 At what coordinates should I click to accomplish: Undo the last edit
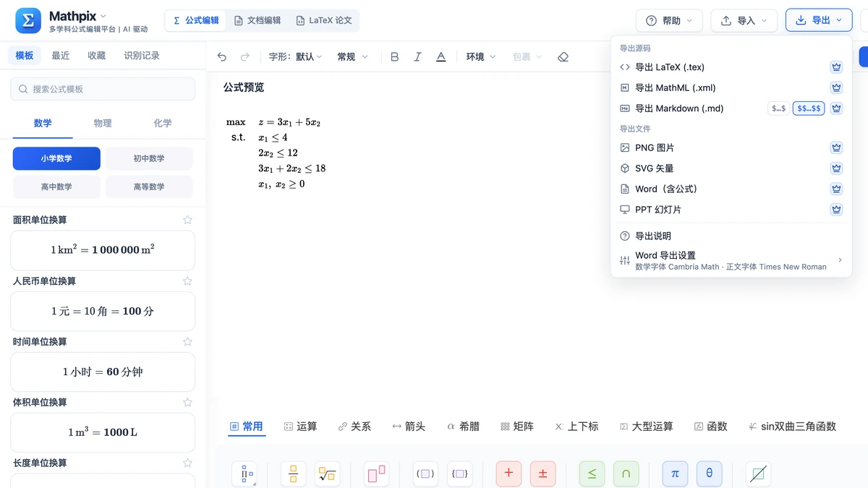coord(222,56)
